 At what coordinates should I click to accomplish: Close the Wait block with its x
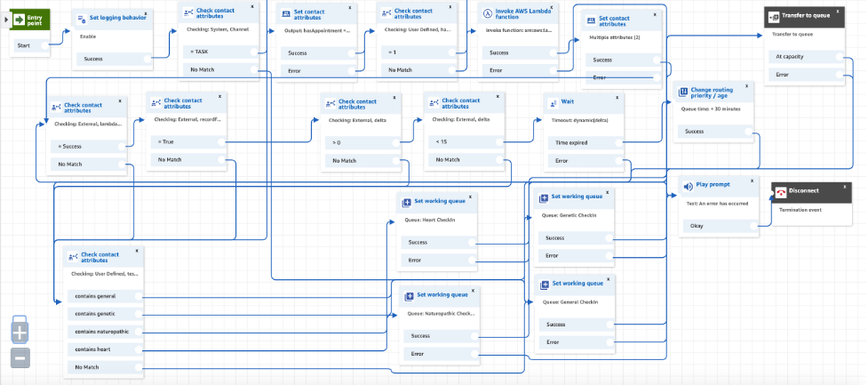coord(619,98)
